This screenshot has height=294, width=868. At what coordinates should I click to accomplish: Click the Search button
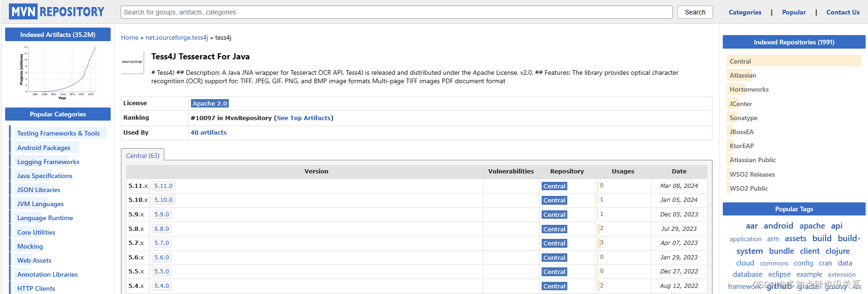pyautogui.click(x=695, y=12)
